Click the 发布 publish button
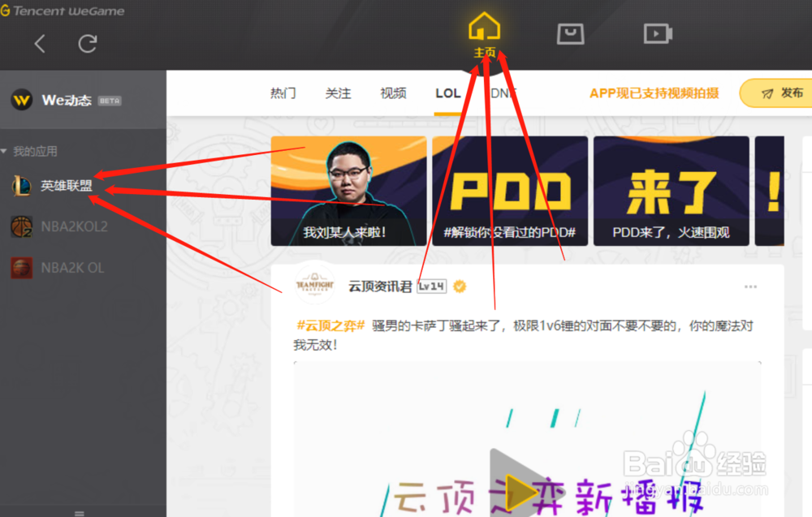 pos(777,93)
